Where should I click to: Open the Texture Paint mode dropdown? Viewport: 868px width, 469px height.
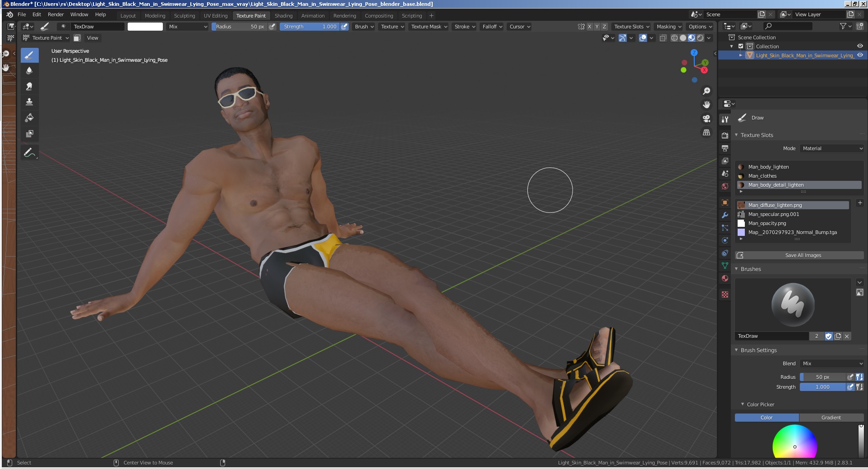point(46,38)
